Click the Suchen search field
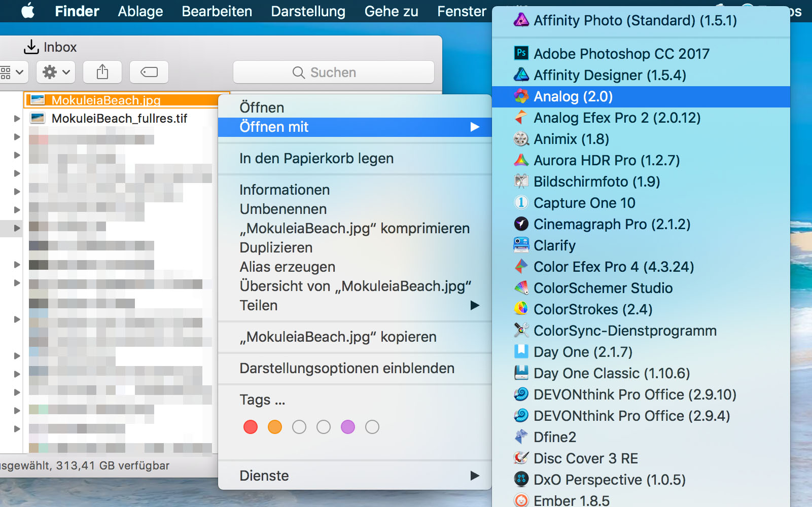Screen dimensions: 812x507 tap(333, 72)
